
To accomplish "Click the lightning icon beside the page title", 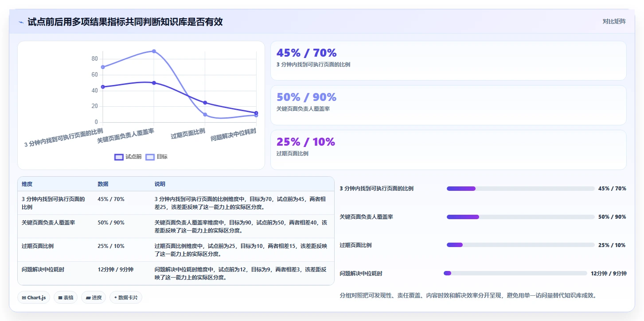I will click(x=21, y=22).
